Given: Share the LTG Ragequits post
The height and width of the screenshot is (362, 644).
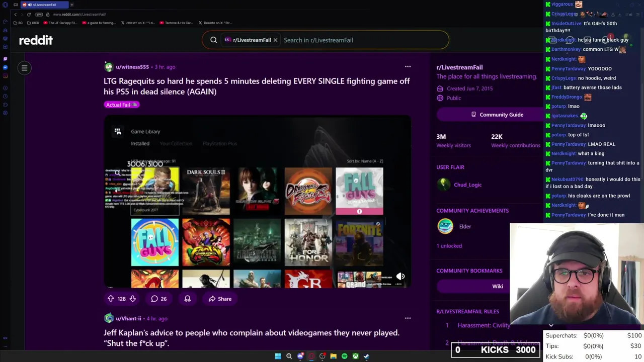Looking at the screenshot, I should point(220,299).
